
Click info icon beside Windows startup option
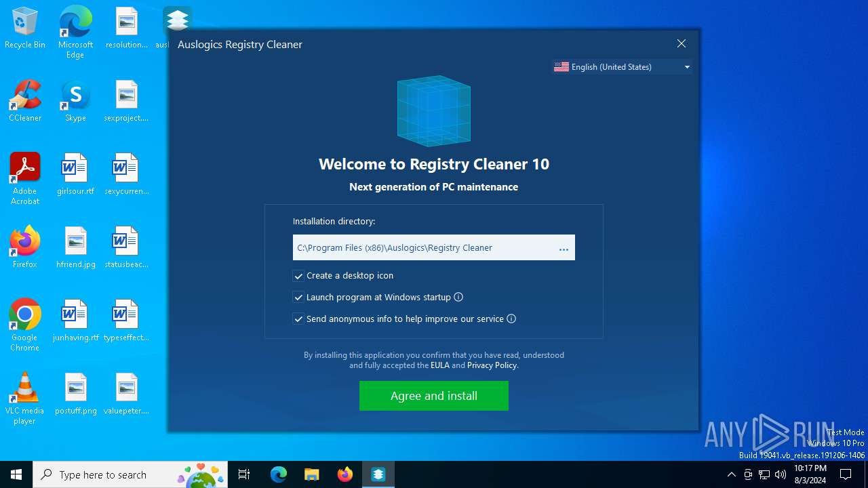(x=458, y=297)
